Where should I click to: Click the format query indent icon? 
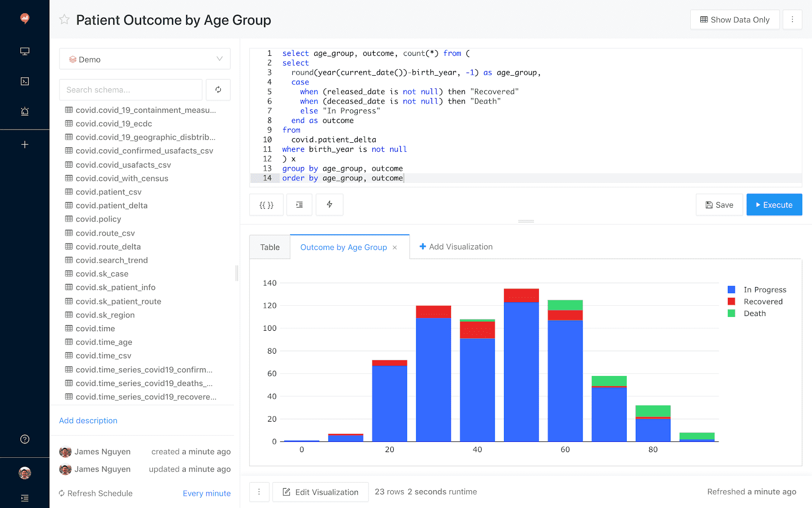click(299, 205)
